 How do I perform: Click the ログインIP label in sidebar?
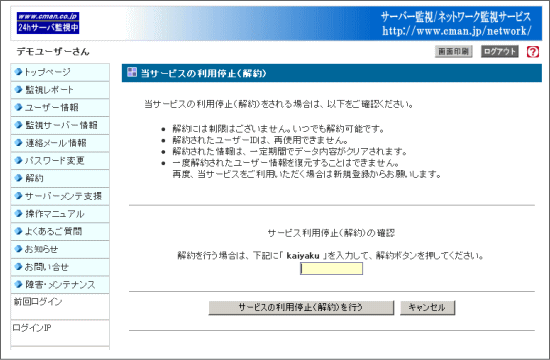pyautogui.click(x=32, y=328)
